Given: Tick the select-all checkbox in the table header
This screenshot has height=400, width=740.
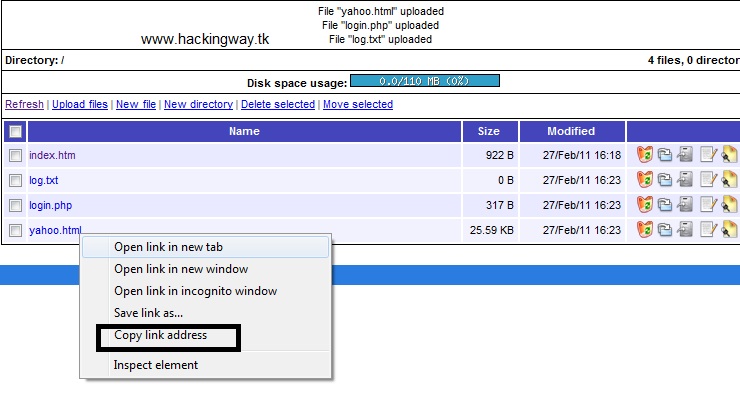Looking at the screenshot, I should [15, 131].
